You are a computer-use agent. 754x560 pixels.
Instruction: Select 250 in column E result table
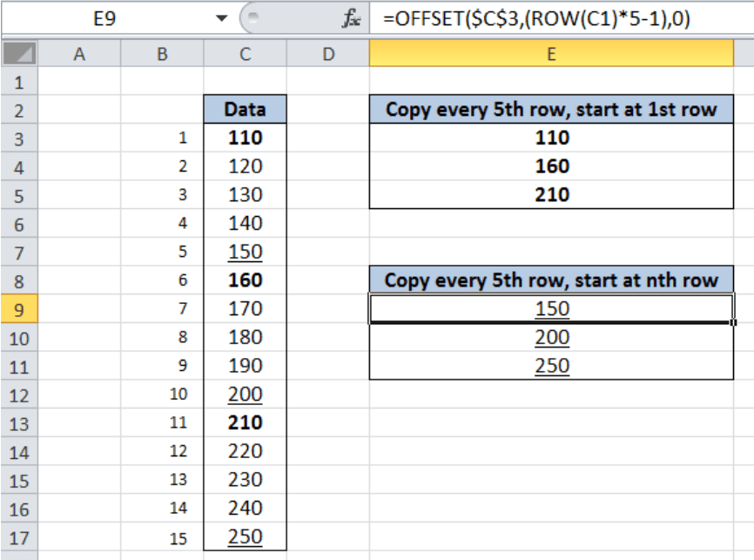click(x=551, y=365)
